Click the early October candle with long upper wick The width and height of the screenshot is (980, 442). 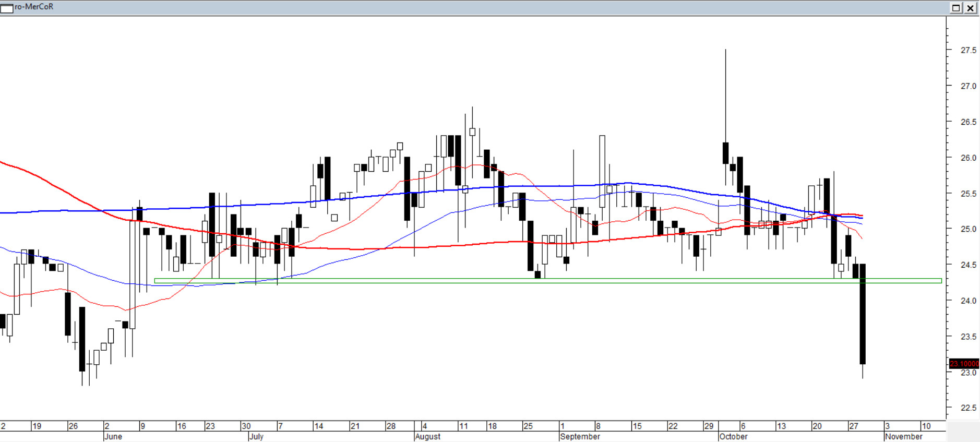coord(725,152)
